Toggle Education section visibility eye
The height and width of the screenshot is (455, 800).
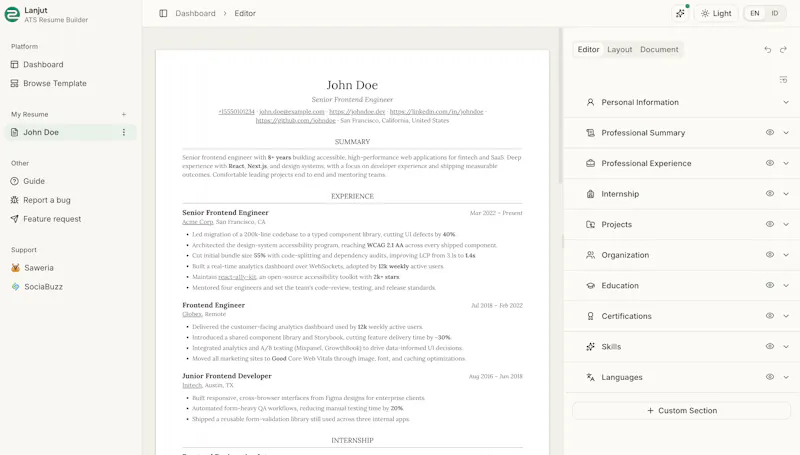[769, 286]
